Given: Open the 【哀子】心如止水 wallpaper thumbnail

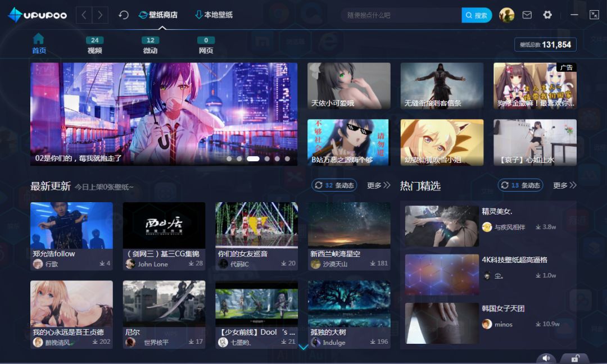Looking at the screenshot, I should coord(535,142).
